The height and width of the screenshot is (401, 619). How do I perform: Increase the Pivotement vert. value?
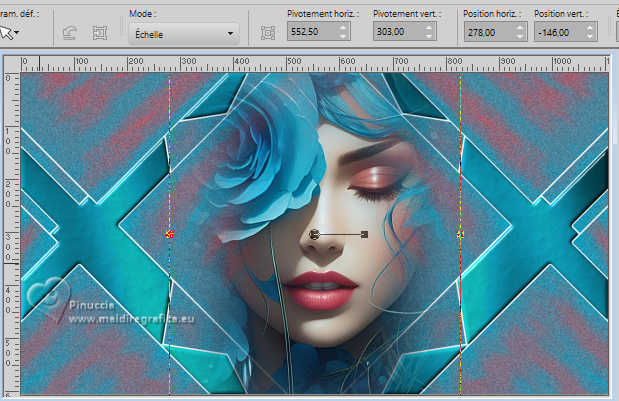point(429,28)
